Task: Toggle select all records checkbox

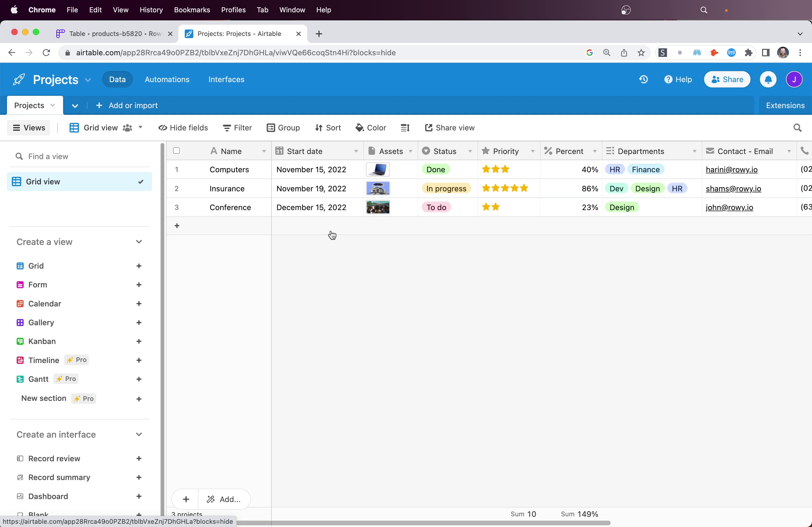Action: click(176, 151)
